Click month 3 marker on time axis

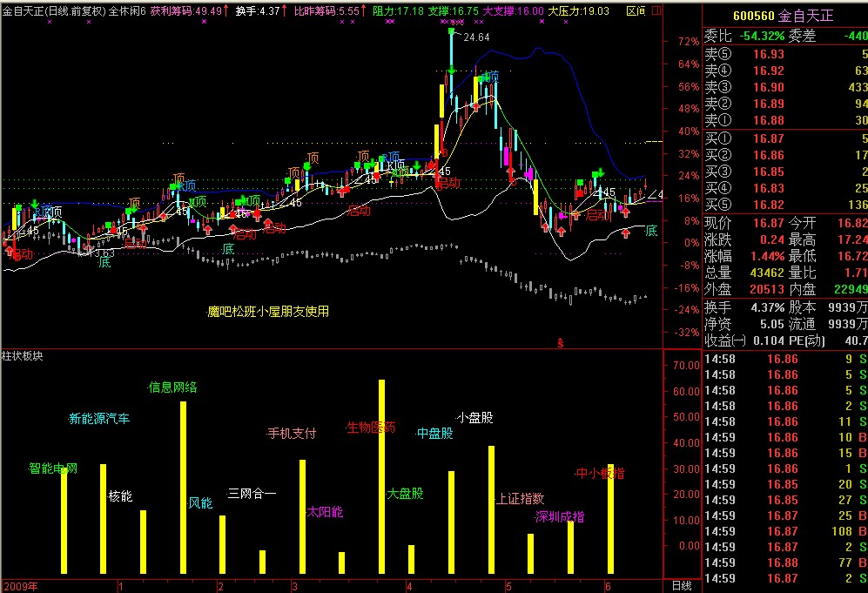pyautogui.click(x=294, y=586)
